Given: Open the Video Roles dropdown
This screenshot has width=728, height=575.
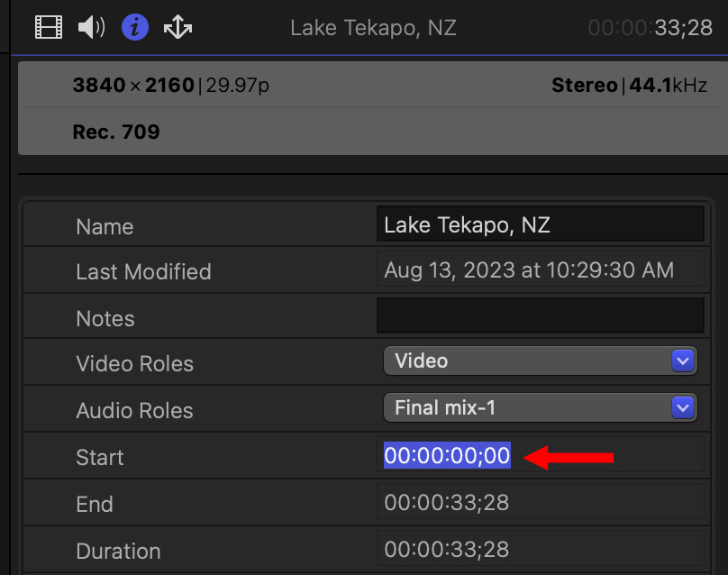Looking at the screenshot, I should click(540, 361).
